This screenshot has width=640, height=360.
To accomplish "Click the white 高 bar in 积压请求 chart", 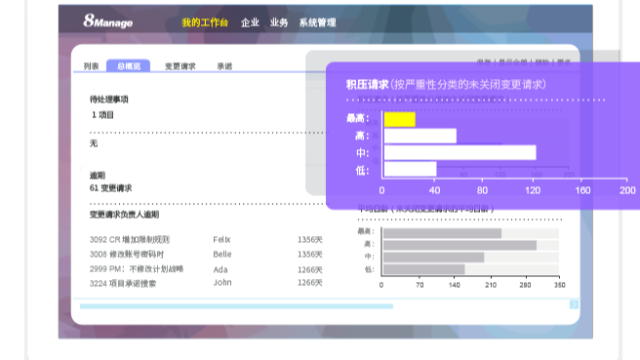I will point(420,136).
